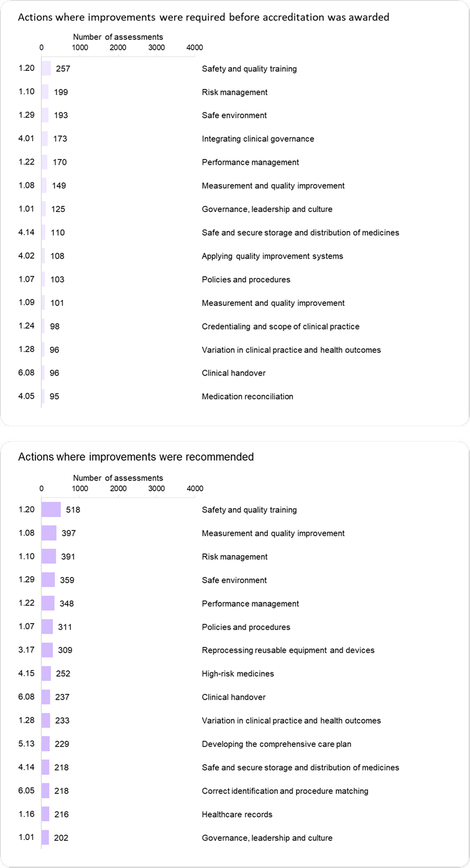Select the purple bar next to value 309
The width and height of the screenshot is (470, 868).
coord(47,650)
